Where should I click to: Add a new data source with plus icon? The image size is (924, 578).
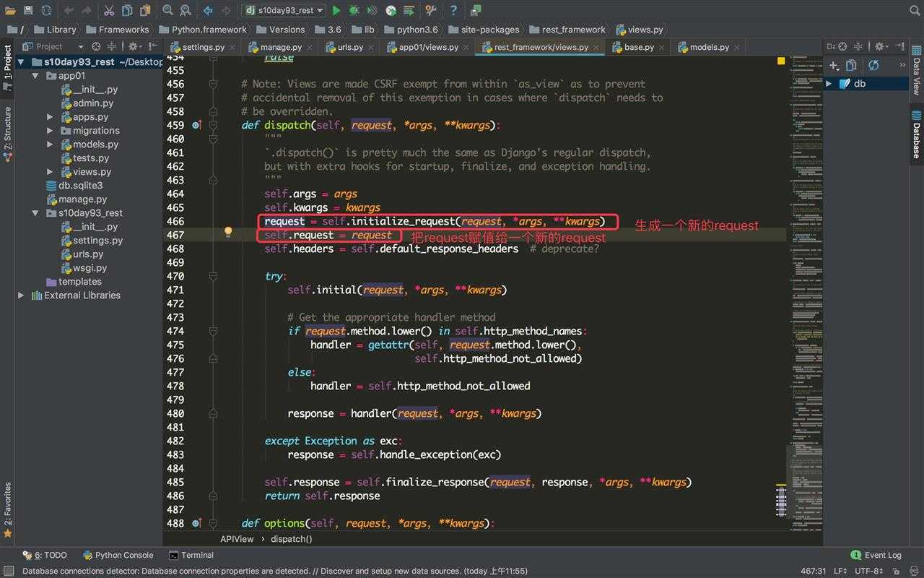(x=834, y=65)
